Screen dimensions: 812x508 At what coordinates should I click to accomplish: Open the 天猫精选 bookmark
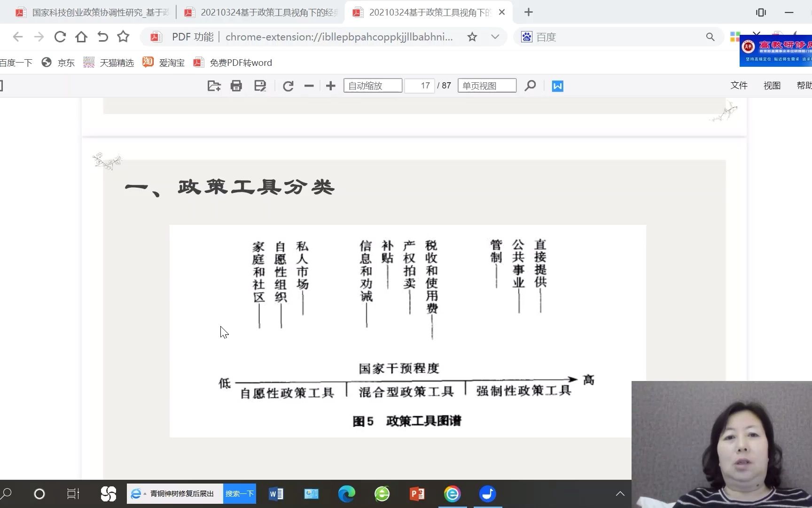coord(109,63)
